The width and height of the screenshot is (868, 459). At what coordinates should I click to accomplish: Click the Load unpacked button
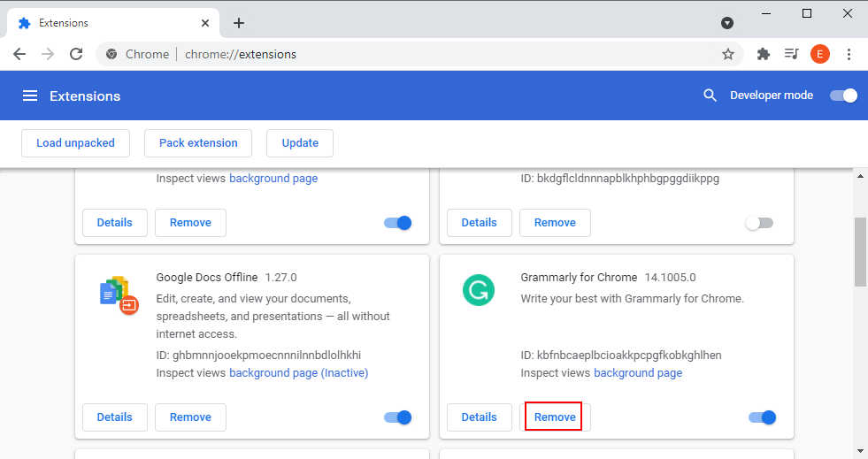tap(75, 143)
